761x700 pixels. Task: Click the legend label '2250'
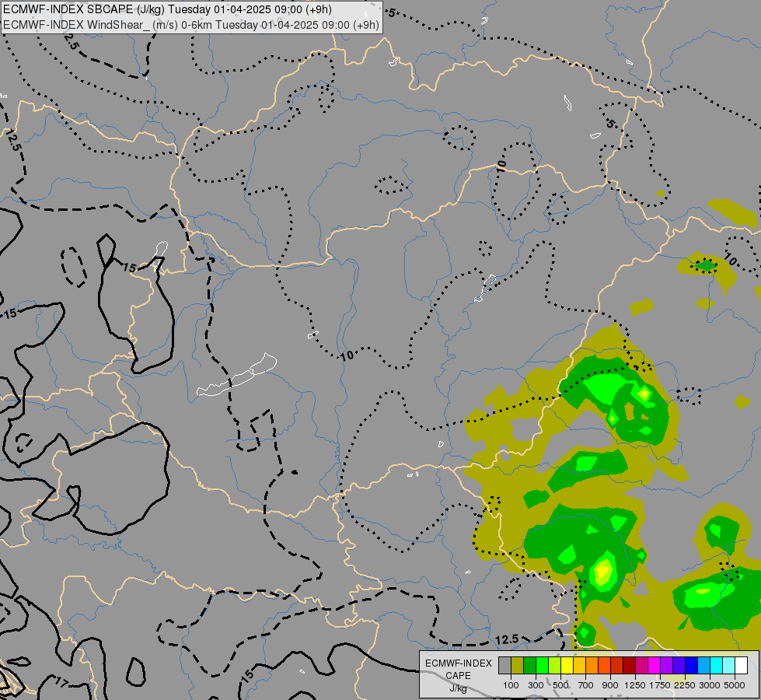pos(684,685)
